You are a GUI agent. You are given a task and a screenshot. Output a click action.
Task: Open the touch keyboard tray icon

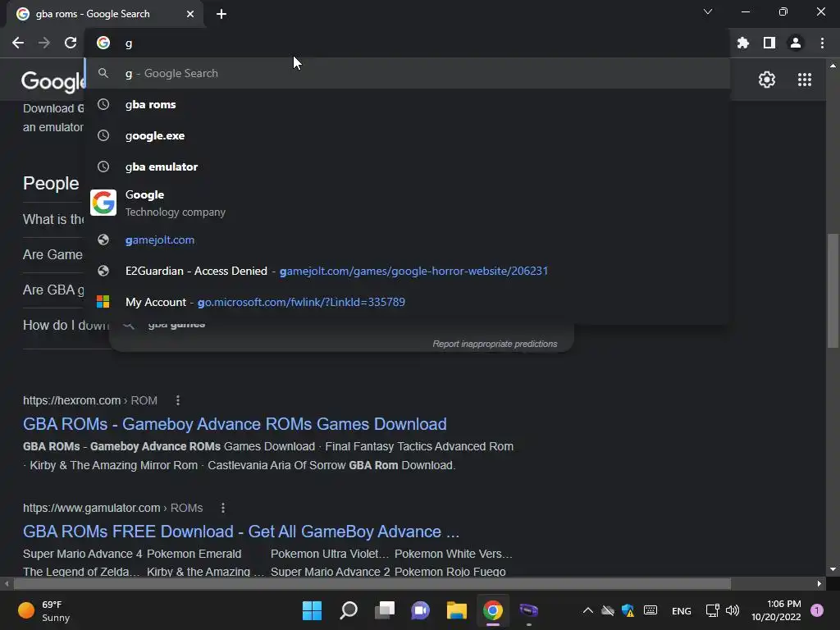click(x=651, y=610)
